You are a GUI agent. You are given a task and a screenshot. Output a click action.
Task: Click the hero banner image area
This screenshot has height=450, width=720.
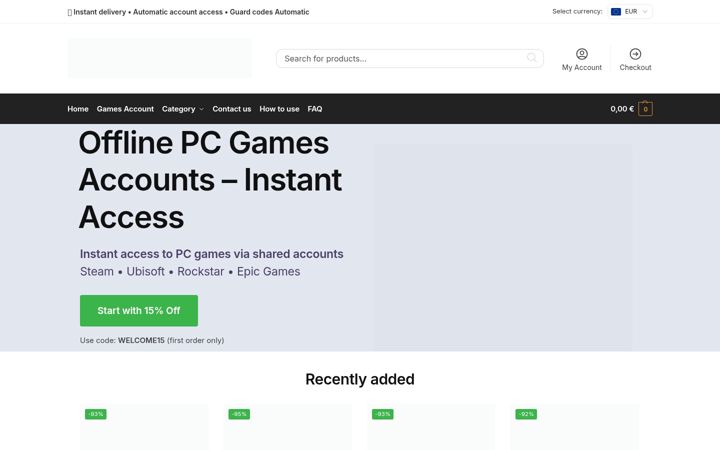(503, 246)
